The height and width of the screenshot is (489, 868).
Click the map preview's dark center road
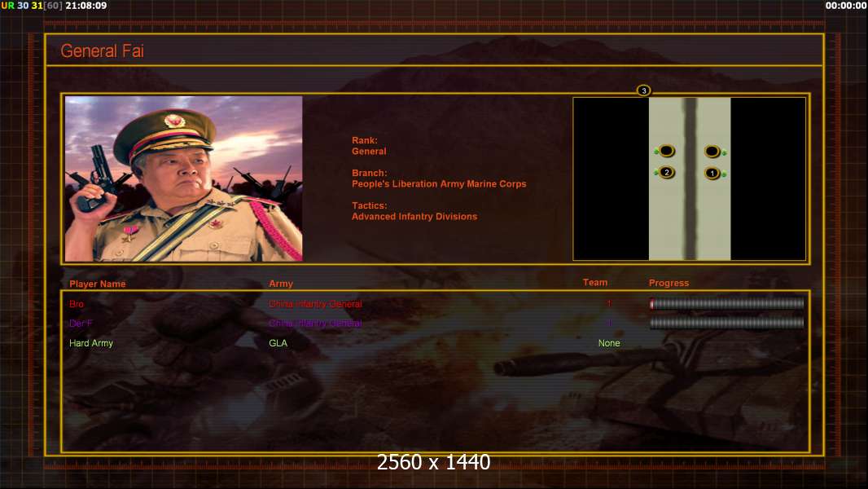[690, 178]
